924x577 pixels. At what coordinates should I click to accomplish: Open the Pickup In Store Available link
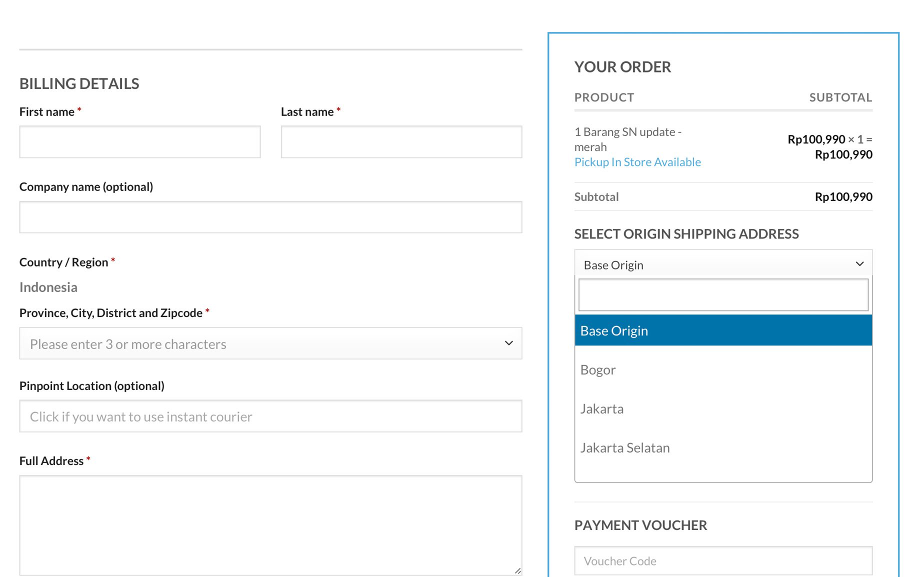[637, 162]
